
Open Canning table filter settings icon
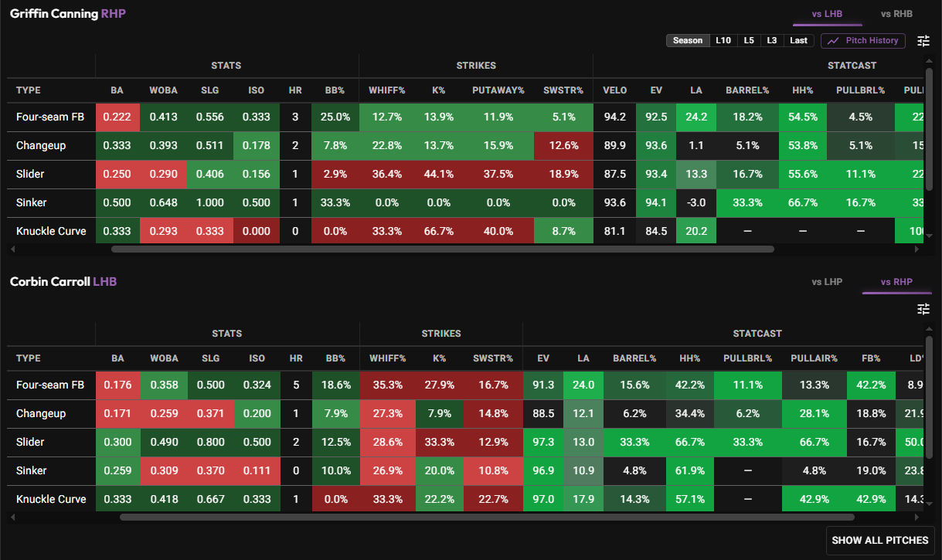[923, 41]
